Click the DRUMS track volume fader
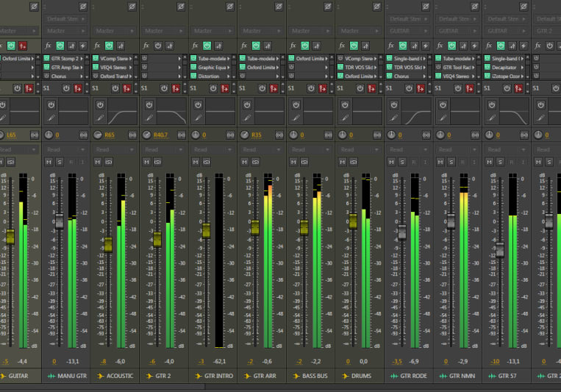This screenshot has height=392, width=561. point(353,221)
